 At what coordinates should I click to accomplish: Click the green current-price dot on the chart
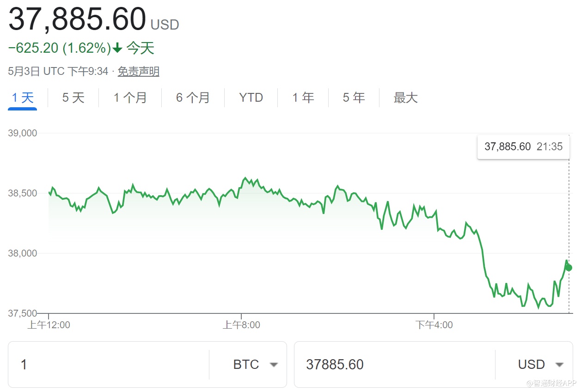(x=569, y=268)
